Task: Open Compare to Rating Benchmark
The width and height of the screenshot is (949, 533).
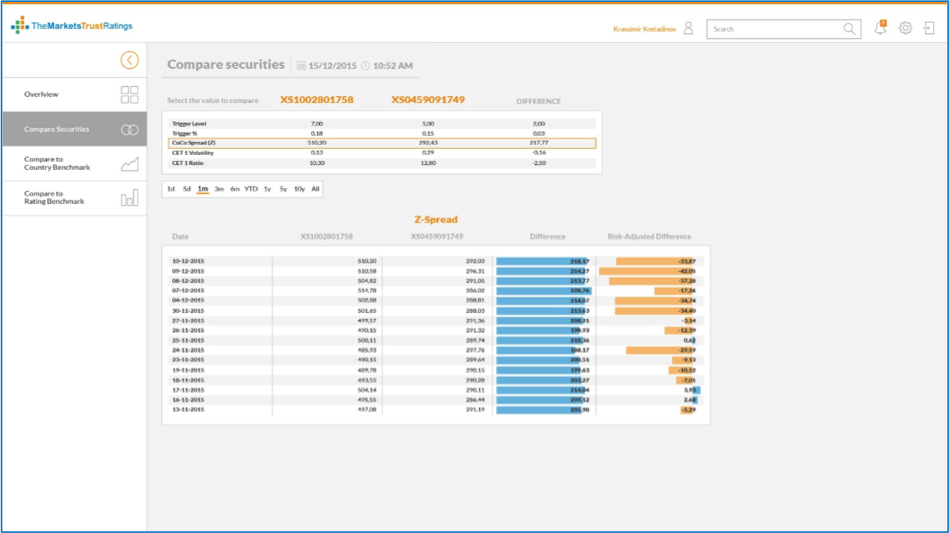Action: 74,198
